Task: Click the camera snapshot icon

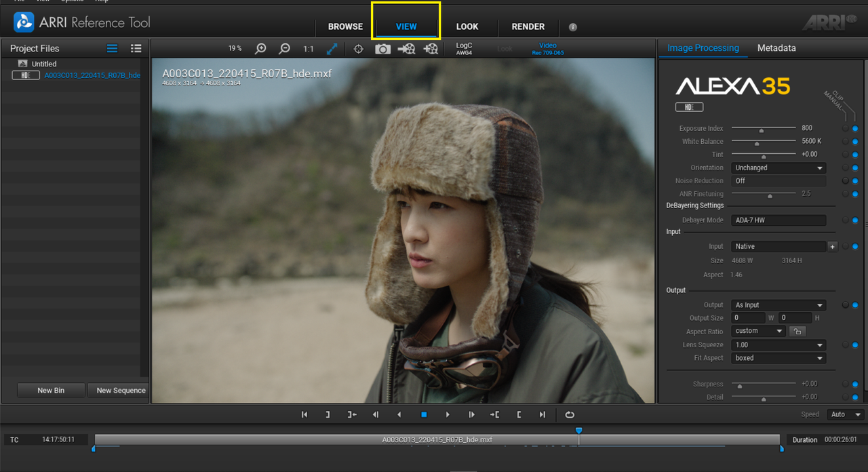Action: (382, 49)
